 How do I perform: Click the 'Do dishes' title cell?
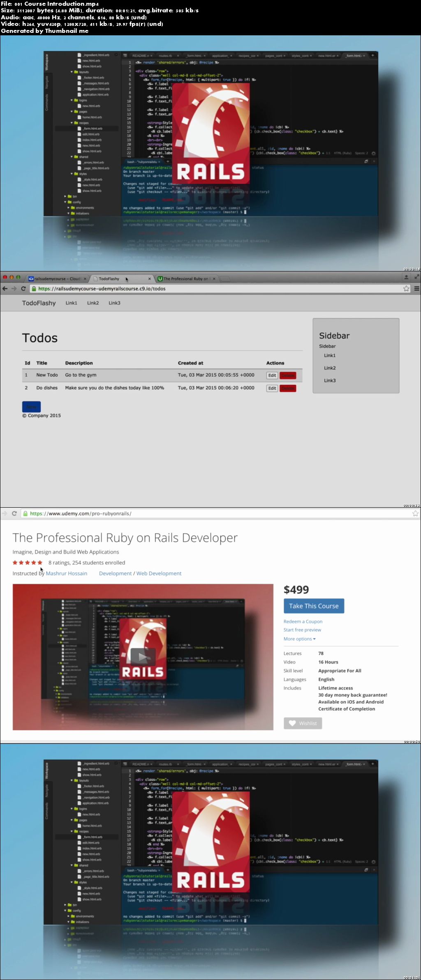click(x=47, y=388)
